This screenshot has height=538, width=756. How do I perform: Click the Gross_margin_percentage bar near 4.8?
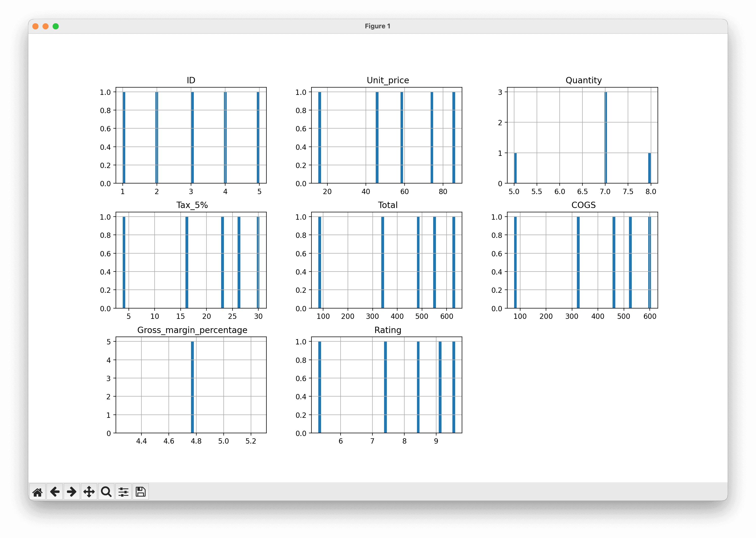point(192,387)
